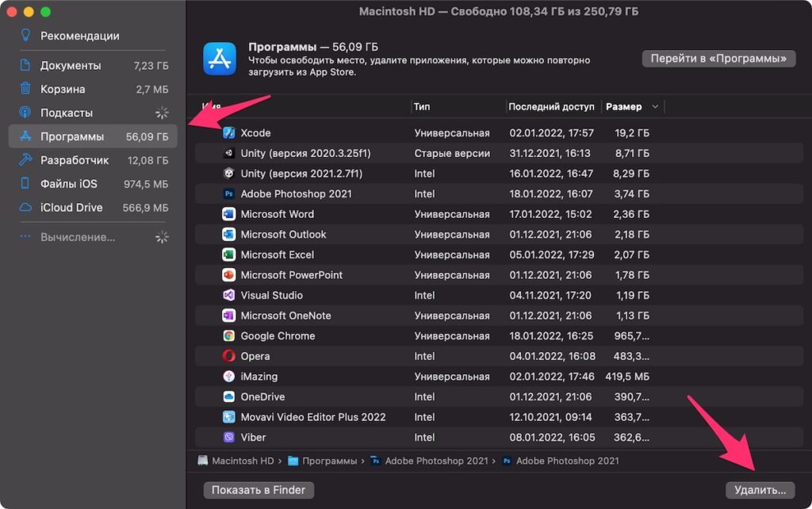Open the Корзина category
The width and height of the screenshot is (812, 509).
93,89
